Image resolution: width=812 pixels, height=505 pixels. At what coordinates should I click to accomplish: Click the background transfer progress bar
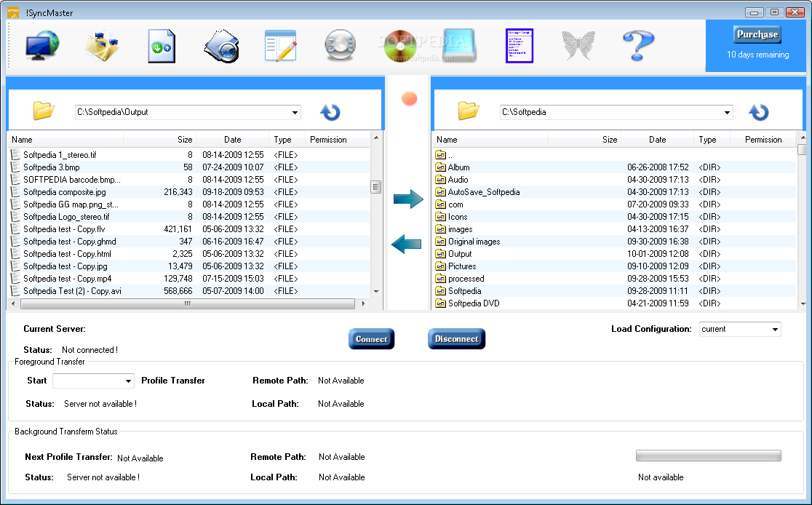709,456
